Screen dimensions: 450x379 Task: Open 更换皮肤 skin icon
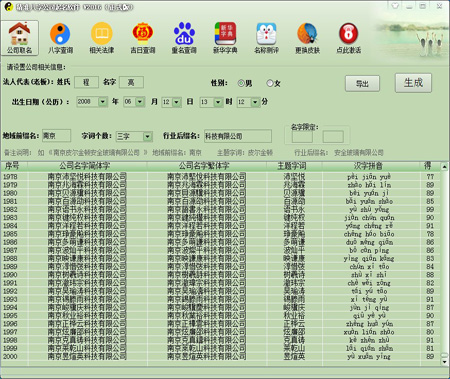pos(307,37)
